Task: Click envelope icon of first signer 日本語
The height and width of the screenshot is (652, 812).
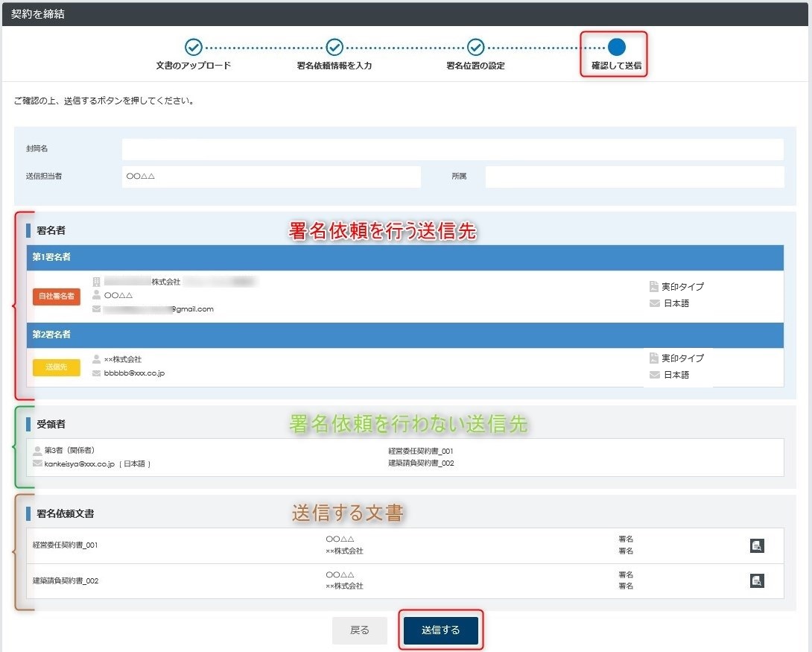Action: click(655, 303)
